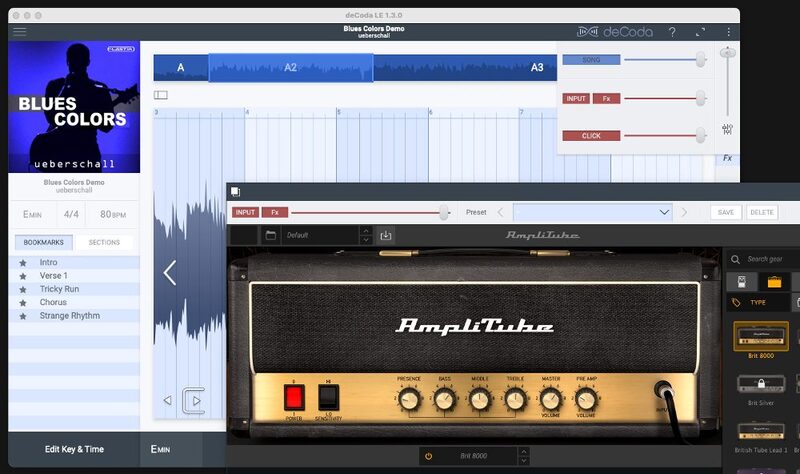Select the amp category icon in gear browser
The image size is (800, 474).
(774, 282)
